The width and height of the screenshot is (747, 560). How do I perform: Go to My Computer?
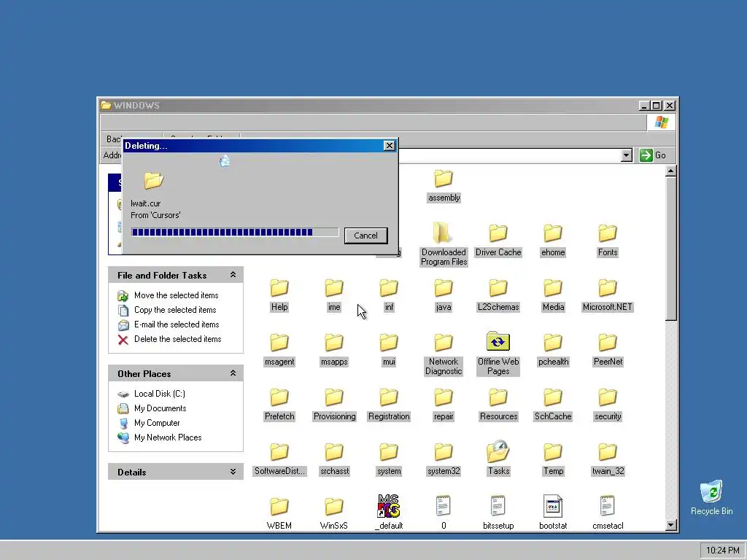point(157,423)
